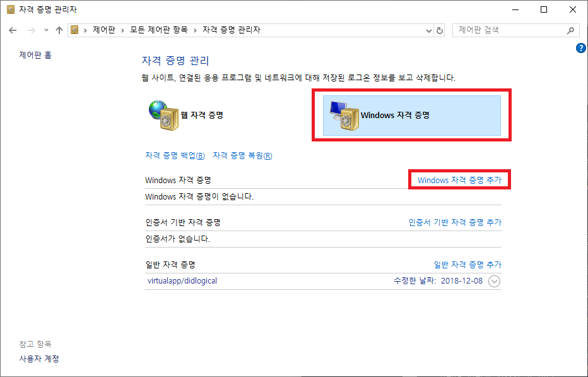This screenshot has height=377, width=588.
Task: Click 인증서 기반 자격 증명 추가 link
Action: [455, 222]
